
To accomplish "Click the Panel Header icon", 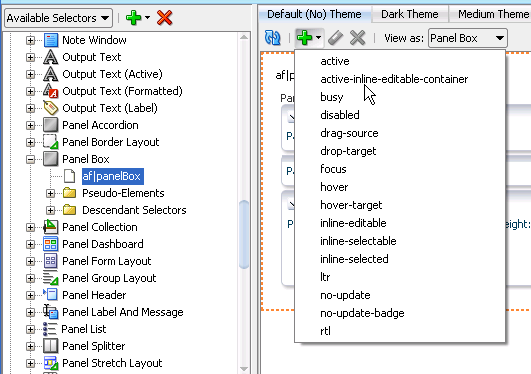I will point(51,294).
